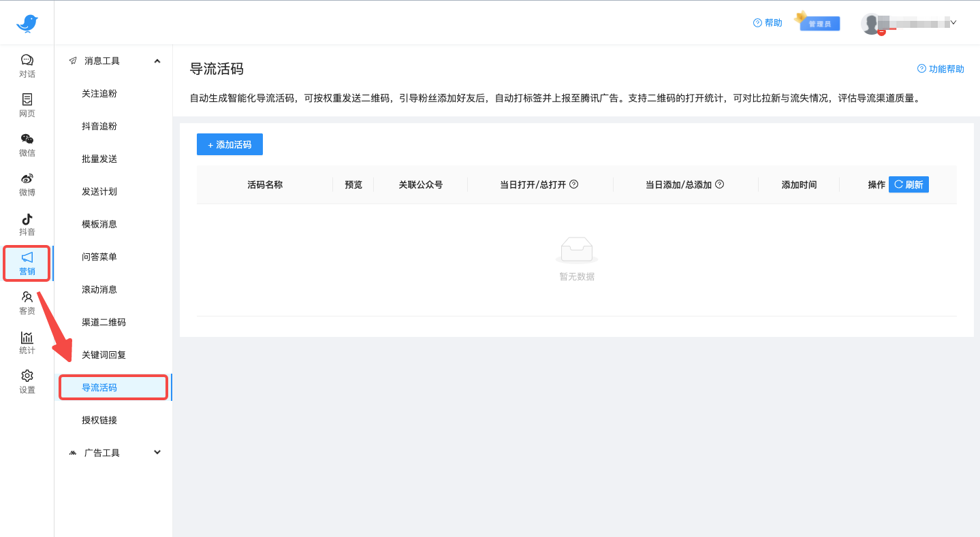Open the 统计 statistics icon
Image resolution: width=980 pixels, height=537 pixels.
27,342
